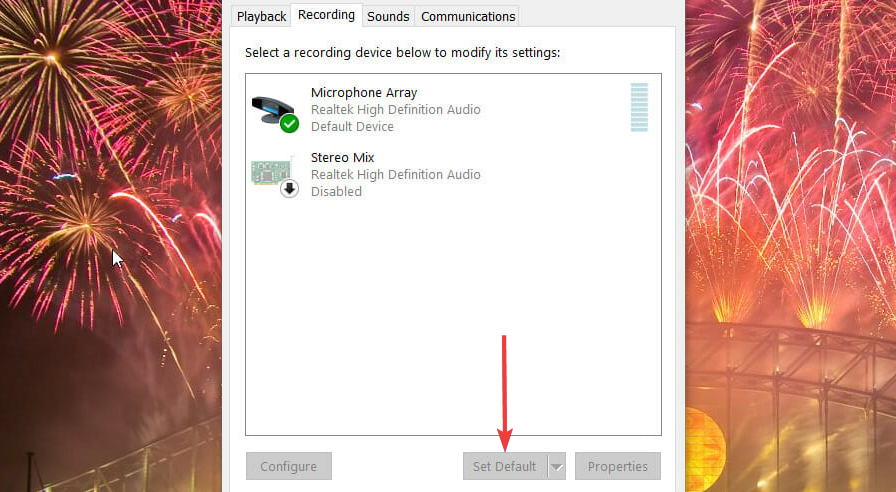Open the Sounds tab

(x=388, y=17)
